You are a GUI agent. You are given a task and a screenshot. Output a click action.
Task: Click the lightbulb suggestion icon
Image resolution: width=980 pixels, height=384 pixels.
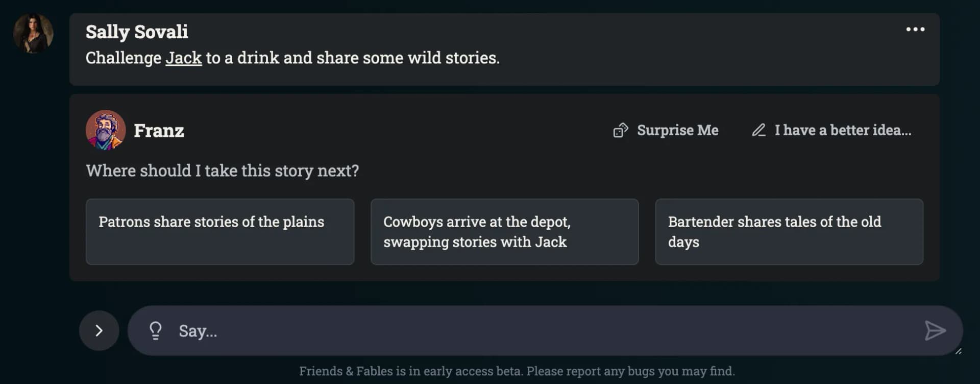pos(155,331)
